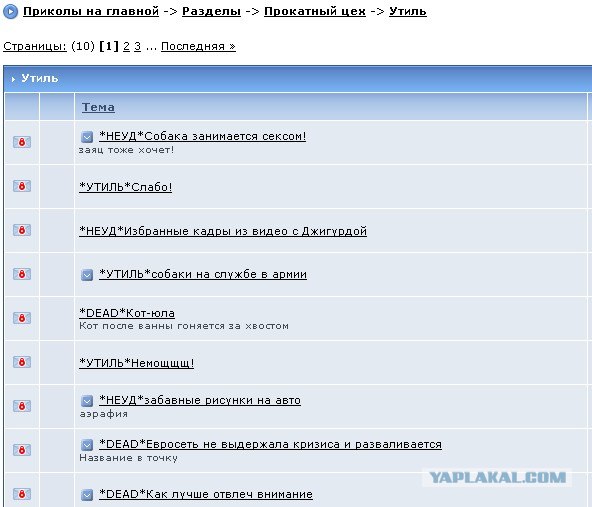The image size is (592, 507).
Task: Click the blue play icon before breadcrumbs
Action: coord(10,12)
